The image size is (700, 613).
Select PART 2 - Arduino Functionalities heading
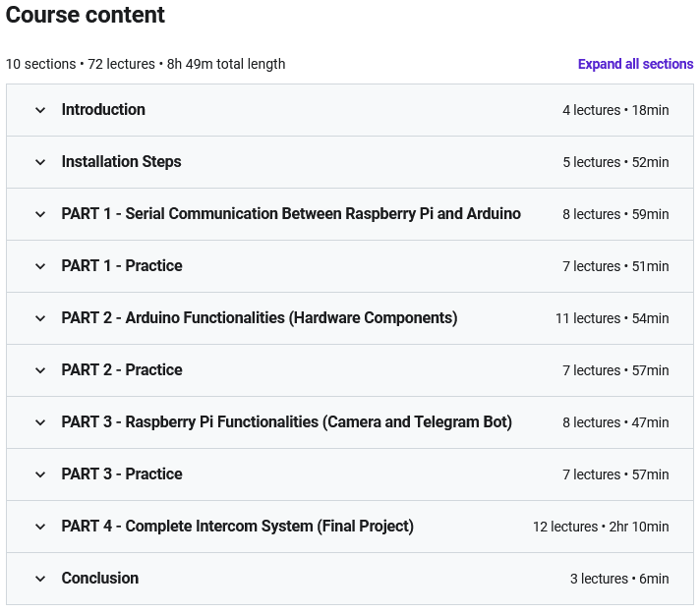259,318
